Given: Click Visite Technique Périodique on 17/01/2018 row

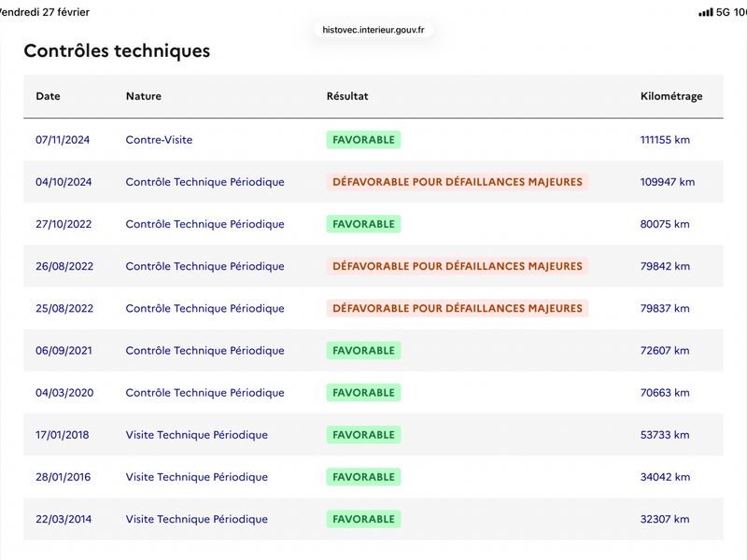Looking at the screenshot, I should pos(197,435).
